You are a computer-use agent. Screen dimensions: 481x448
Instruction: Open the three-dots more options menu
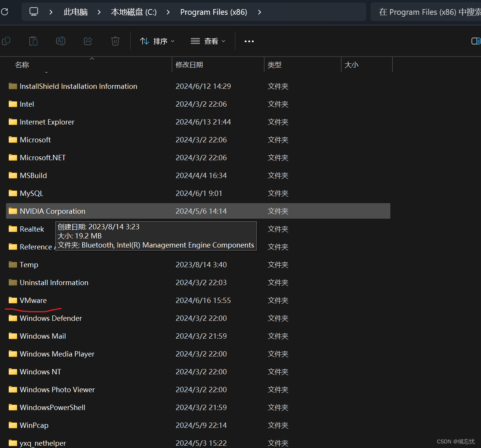pos(249,41)
